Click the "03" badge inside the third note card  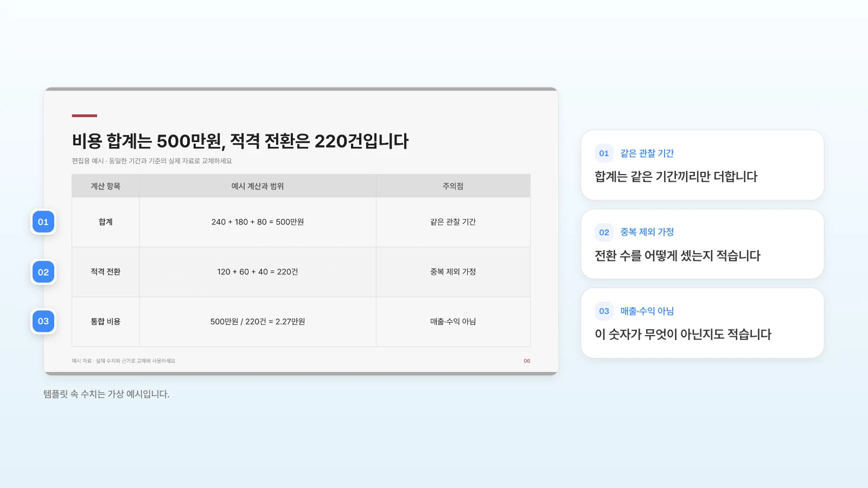pos(604,311)
